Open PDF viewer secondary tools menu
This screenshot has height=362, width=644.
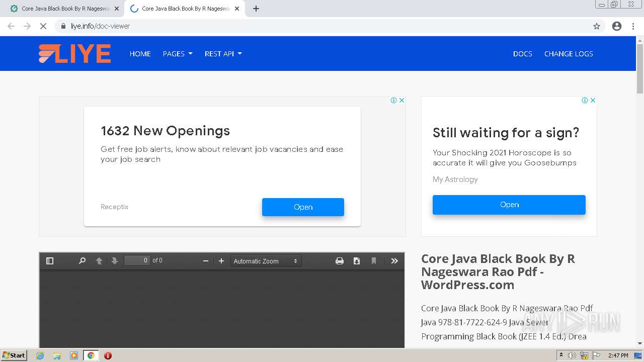(394, 260)
